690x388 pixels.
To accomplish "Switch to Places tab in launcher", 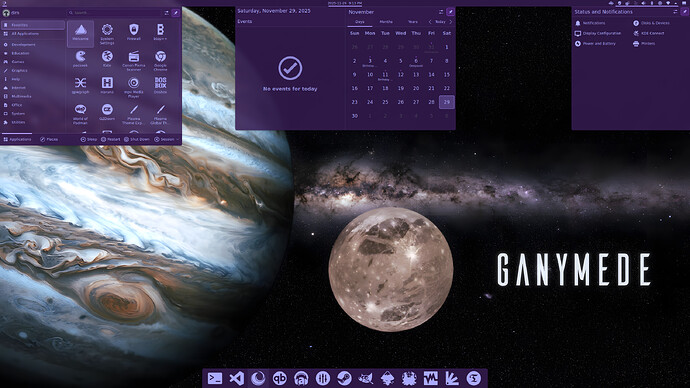I will [49, 139].
